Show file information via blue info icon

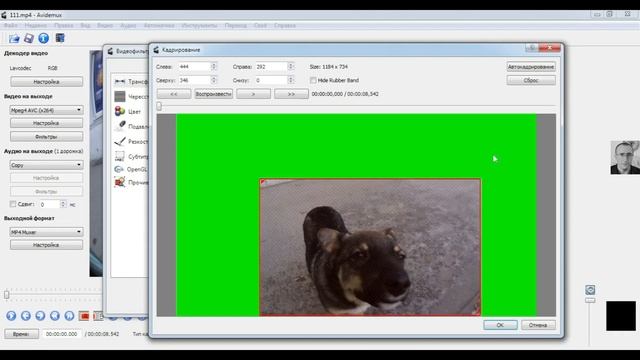click(44, 38)
